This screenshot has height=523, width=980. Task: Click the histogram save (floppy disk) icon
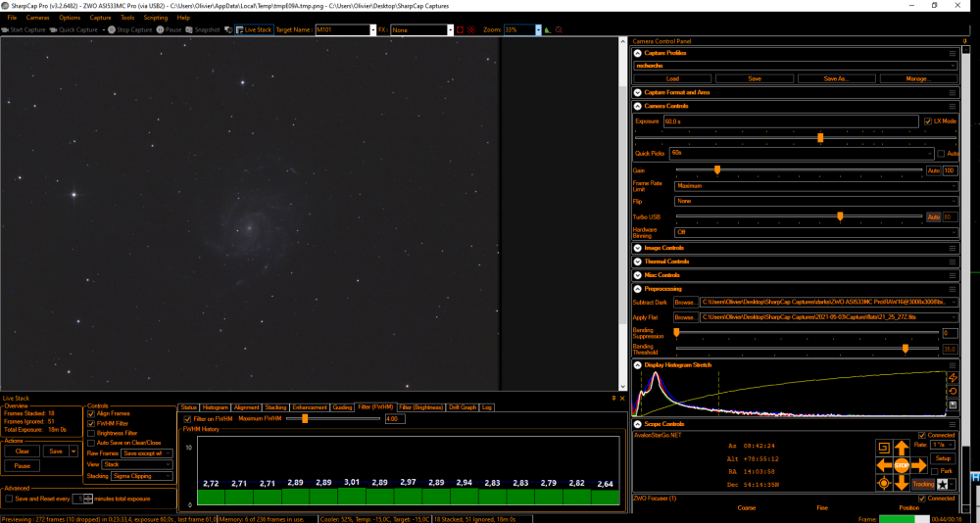click(953, 404)
